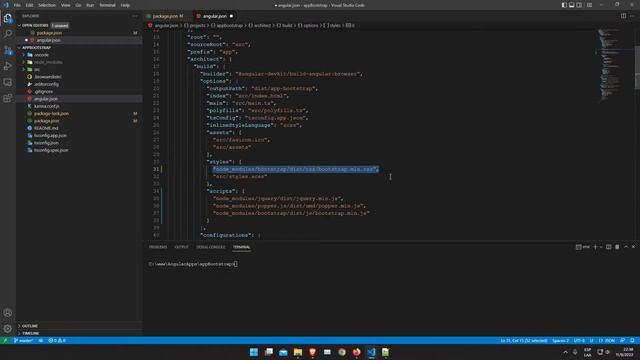Open the Terminal menu
Viewport: 640px width, 360px height.
[x=107, y=5]
